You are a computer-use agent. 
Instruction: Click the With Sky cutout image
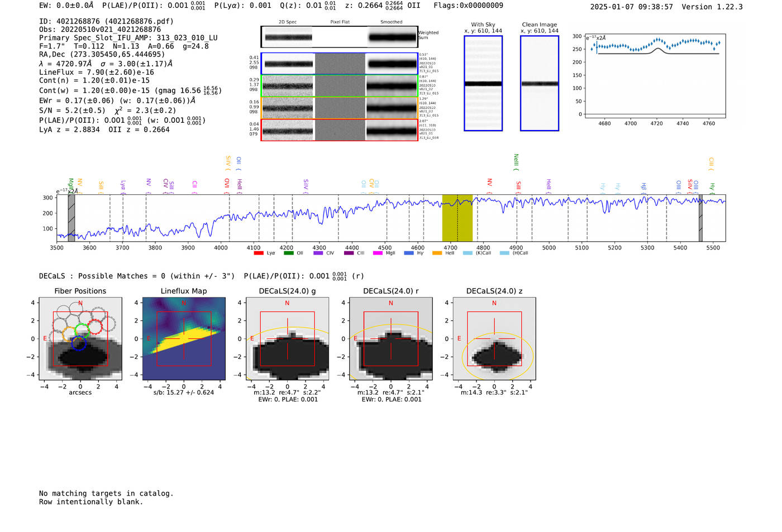click(x=483, y=83)
